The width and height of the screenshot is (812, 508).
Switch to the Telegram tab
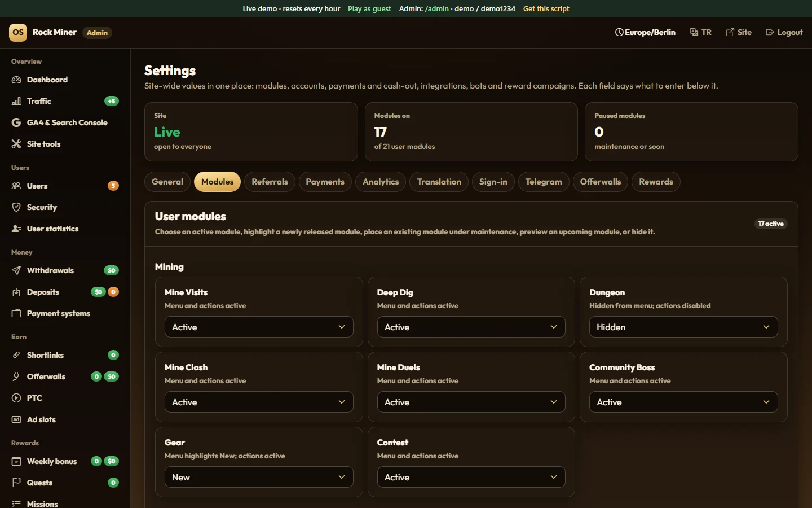[544, 182]
